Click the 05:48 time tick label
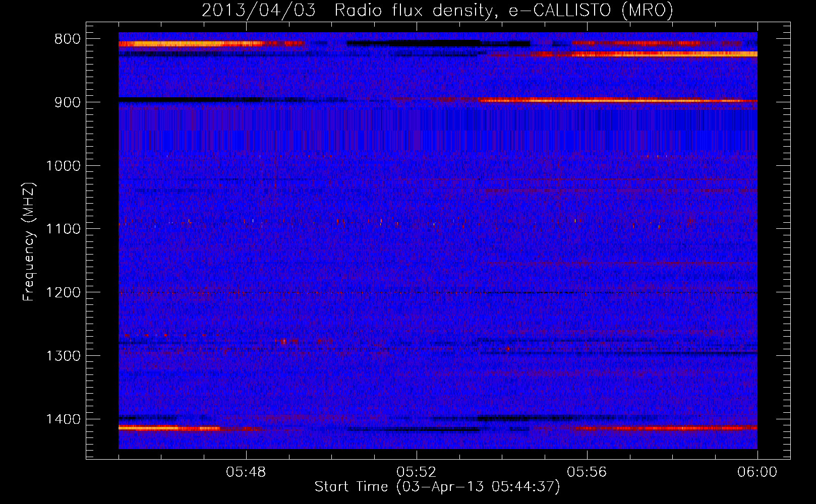The image size is (816, 504). coord(246,472)
